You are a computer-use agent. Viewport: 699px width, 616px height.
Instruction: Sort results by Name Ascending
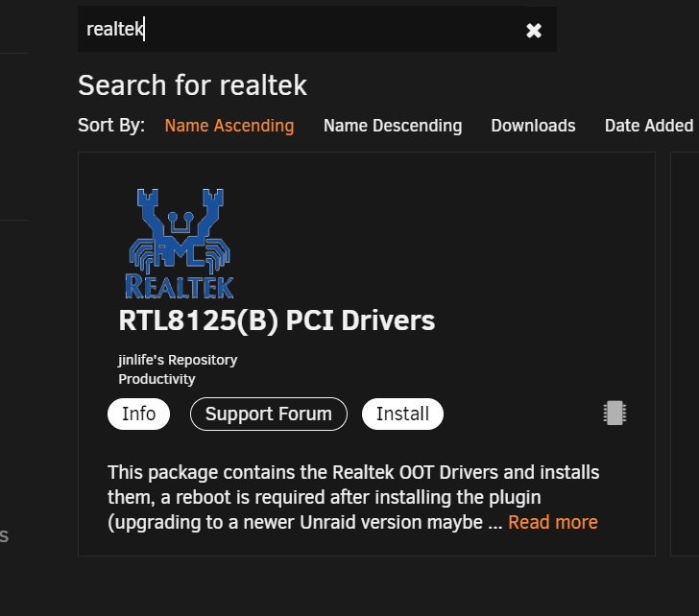(x=229, y=126)
